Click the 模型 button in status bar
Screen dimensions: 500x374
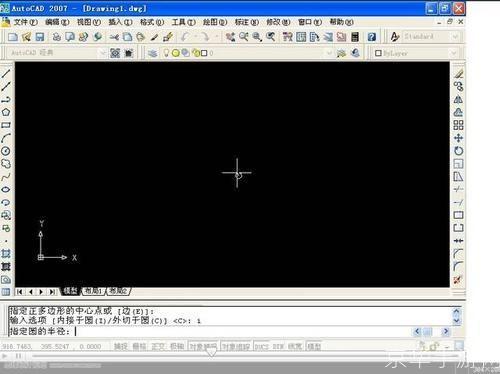click(x=314, y=347)
